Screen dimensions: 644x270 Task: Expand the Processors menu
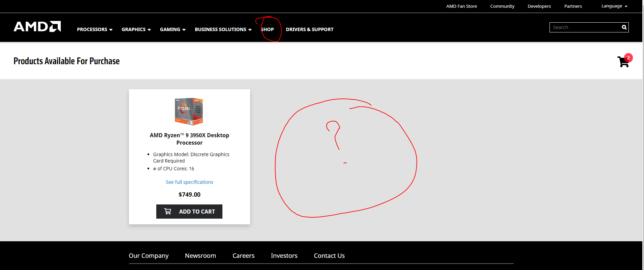pyautogui.click(x=95, y=29)
